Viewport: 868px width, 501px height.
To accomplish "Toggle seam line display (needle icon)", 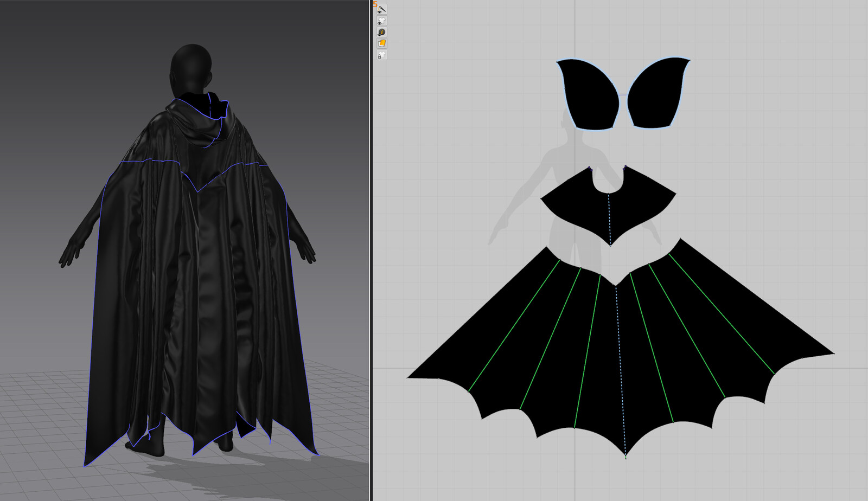I will pyautogui.click(x=382, y=9).
